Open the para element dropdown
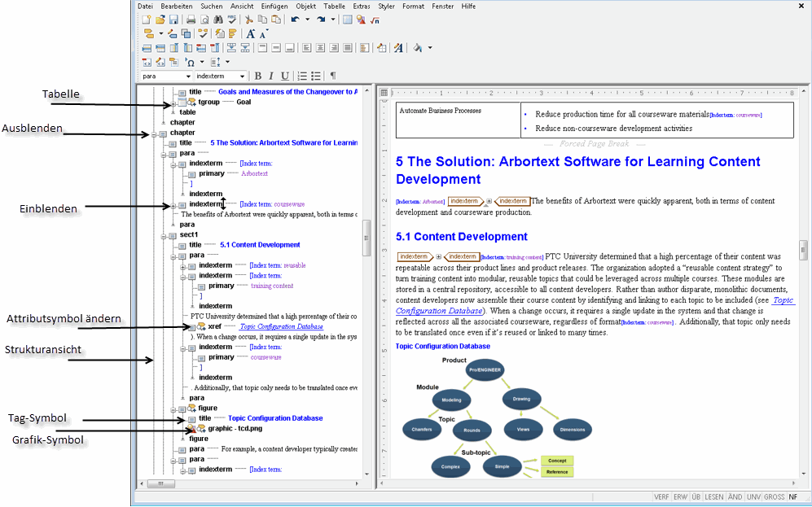 click(x=188, y=76)
